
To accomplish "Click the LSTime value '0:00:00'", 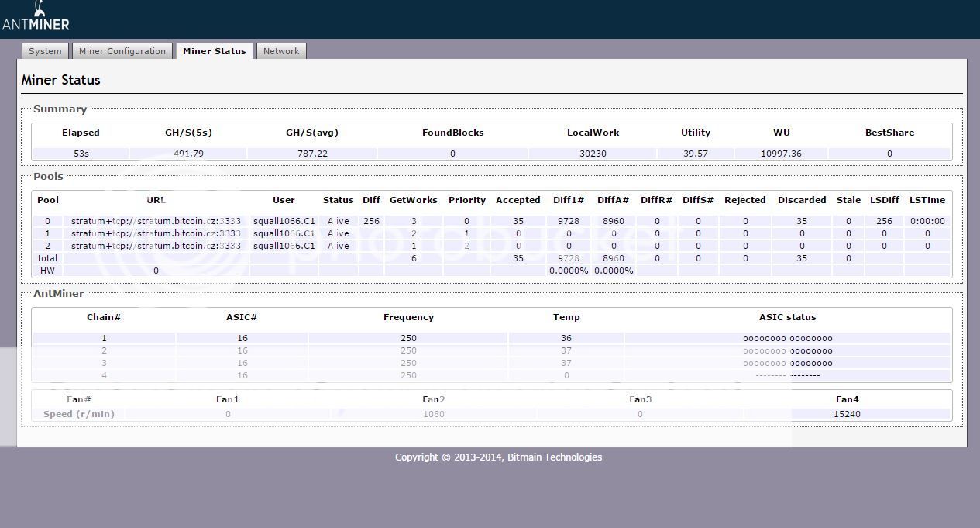I will [927, 221].
